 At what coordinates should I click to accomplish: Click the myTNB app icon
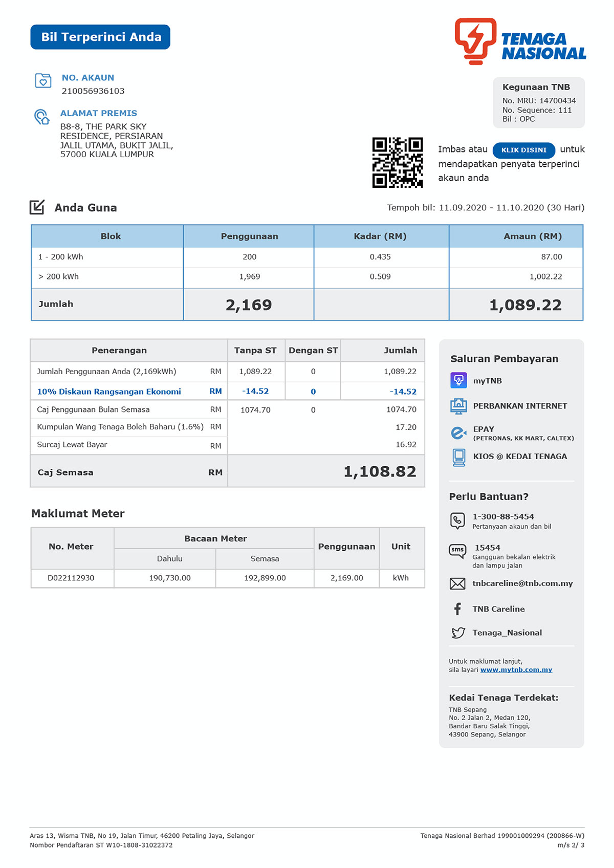click(x=458, y=380)
